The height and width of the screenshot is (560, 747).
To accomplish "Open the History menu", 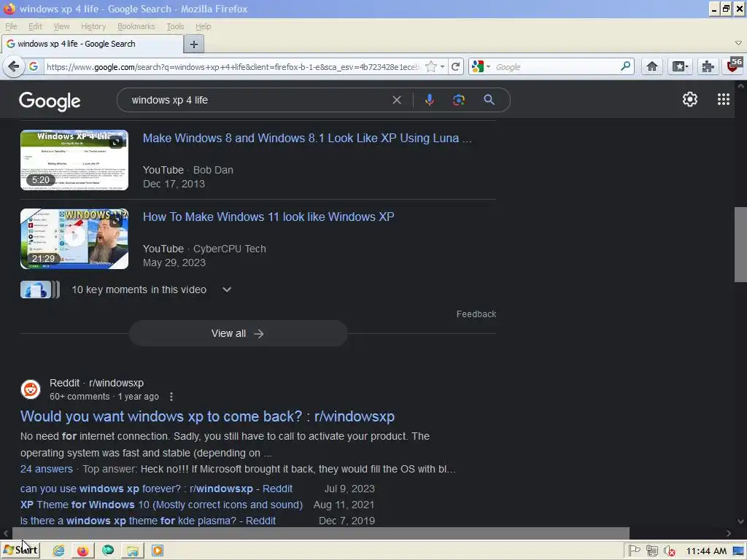I will 93,26.
